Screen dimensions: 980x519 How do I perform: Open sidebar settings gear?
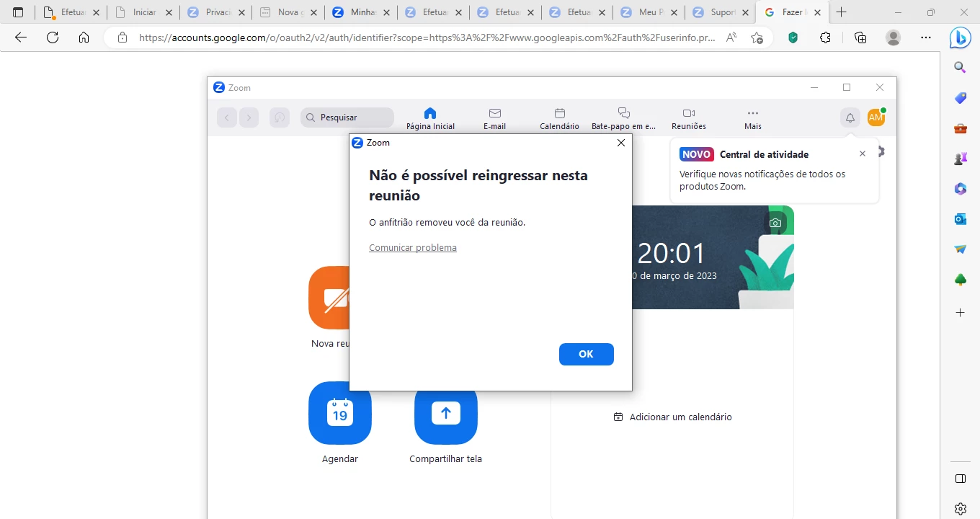pyautogui.click(x=960, y=508)
